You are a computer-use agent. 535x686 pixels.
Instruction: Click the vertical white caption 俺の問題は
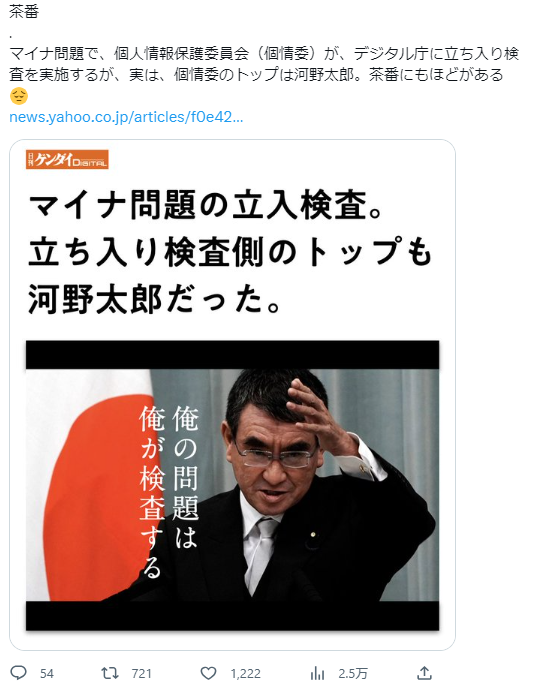point(186,477)
